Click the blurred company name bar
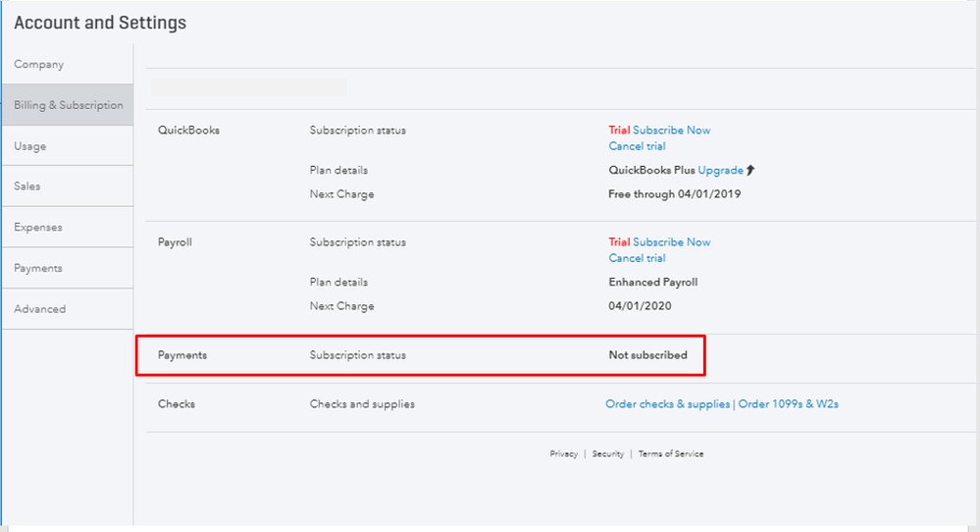This screenshot has height=532, width=980. tap(249, 88)
